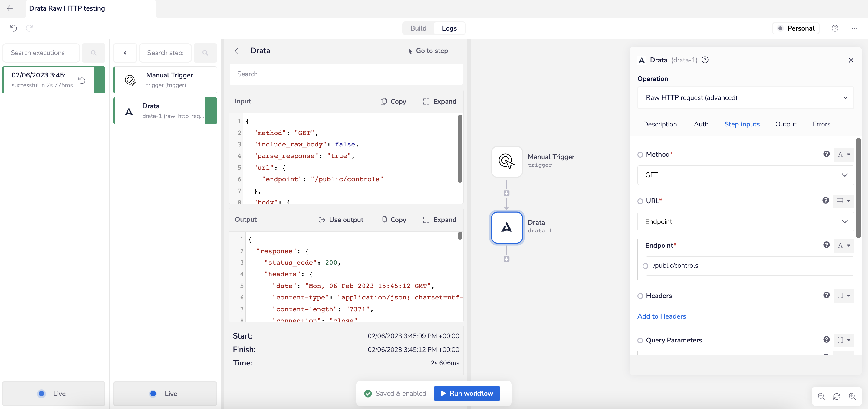Open the Output tab in the Drata panel

785,124
